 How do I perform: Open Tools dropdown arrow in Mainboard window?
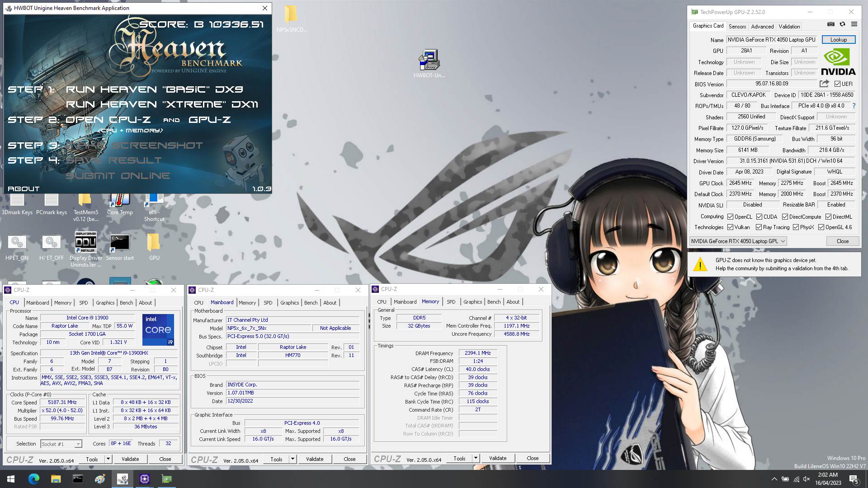(292, 459)
